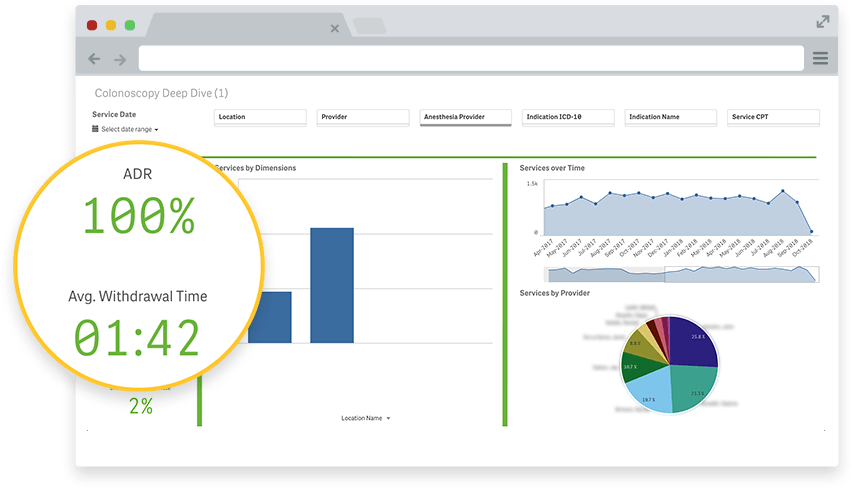852x488 pixels.
Task: Select the light blue 19.7% pie slice
Action: pyautogui.click(x=651, y=391)
